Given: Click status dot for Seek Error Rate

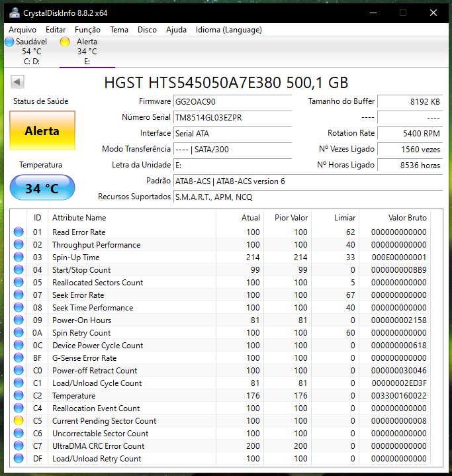Looking at the screenshot, I should coord(19,295).
